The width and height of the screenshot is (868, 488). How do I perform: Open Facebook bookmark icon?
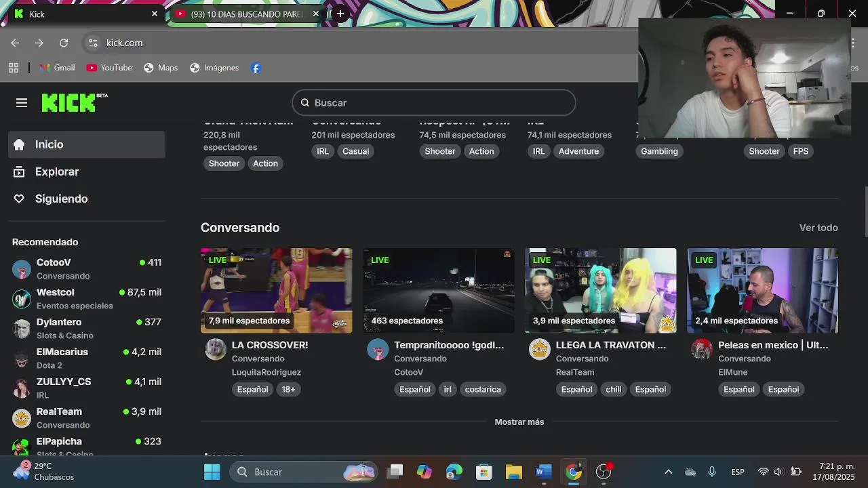point(256,68)
